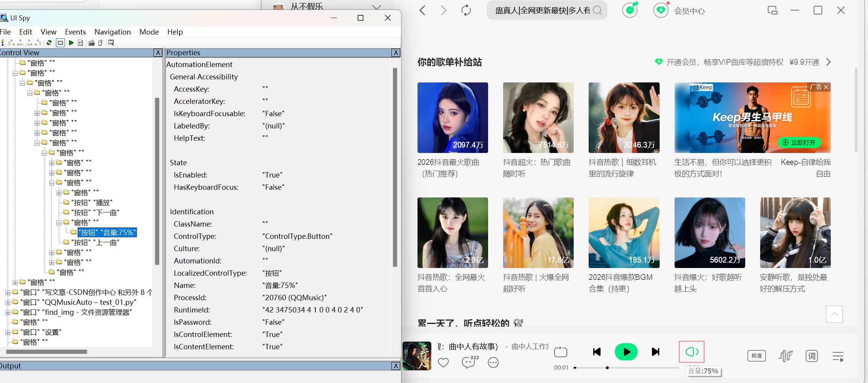The width and height of the screenshot is (868, 383).
Task: Click the "ControlType.Button" property value
Action: (x=297, y=236)
